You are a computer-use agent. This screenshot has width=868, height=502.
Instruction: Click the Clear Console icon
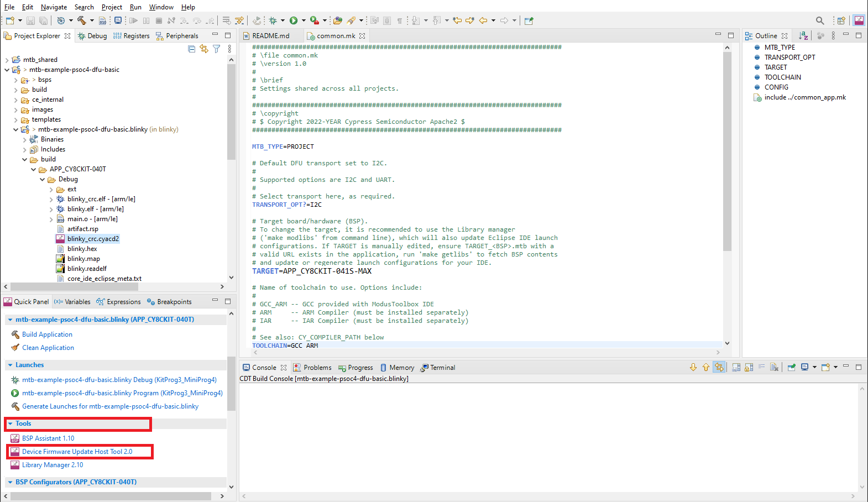[774, 367]
